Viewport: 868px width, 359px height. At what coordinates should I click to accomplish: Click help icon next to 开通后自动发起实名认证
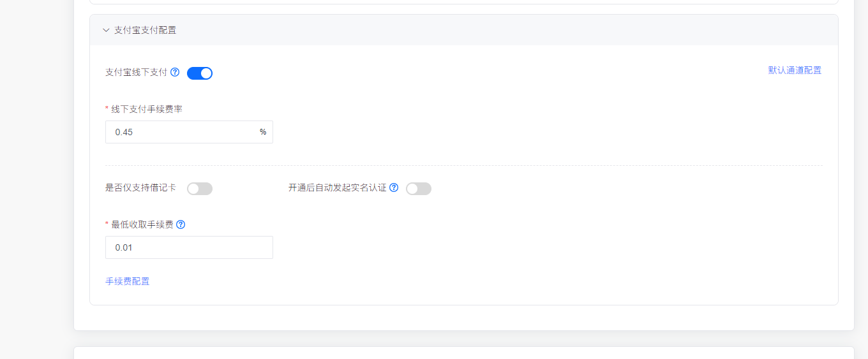(394, 188)
